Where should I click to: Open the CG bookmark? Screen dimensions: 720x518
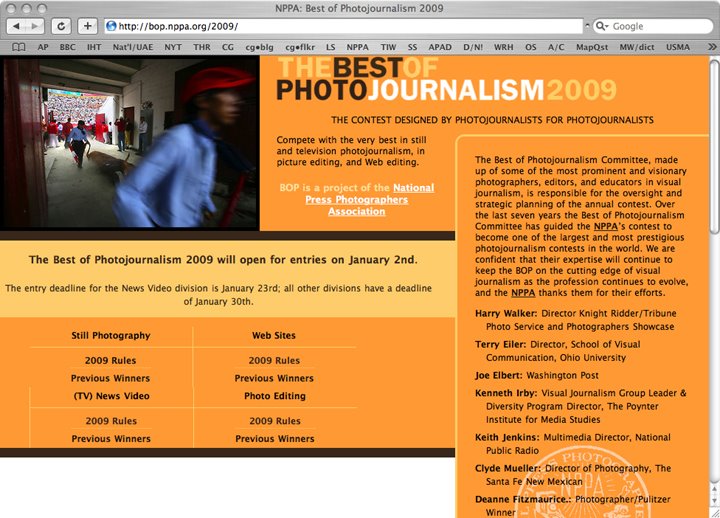pos(228,47)
